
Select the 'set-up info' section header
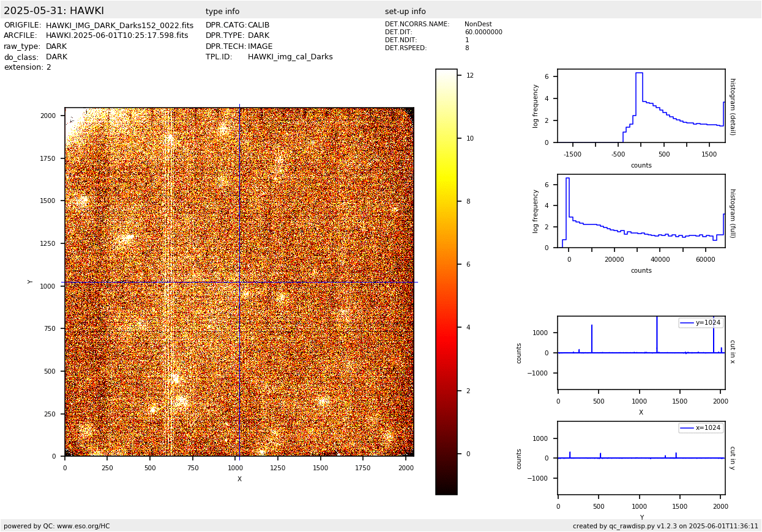405,12
